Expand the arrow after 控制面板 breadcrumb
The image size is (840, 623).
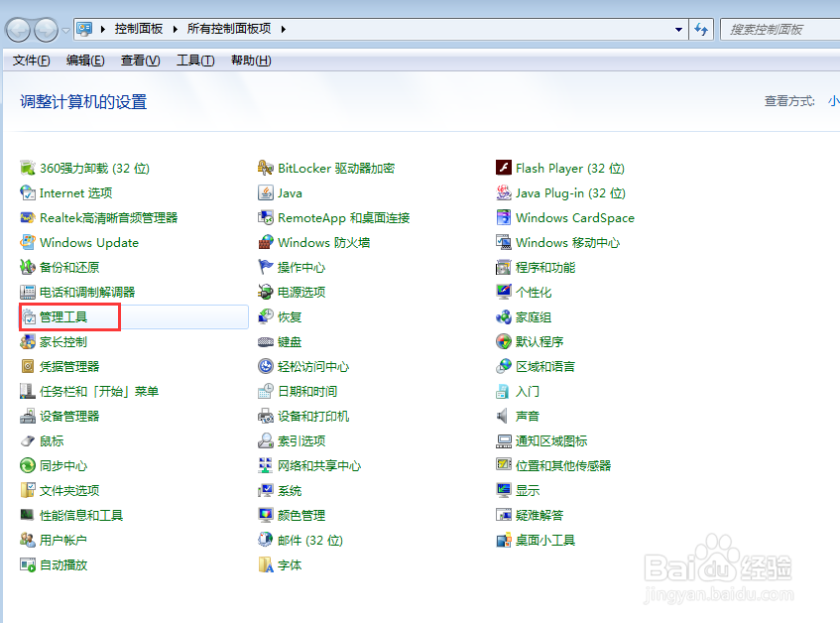tap(176, 29)
